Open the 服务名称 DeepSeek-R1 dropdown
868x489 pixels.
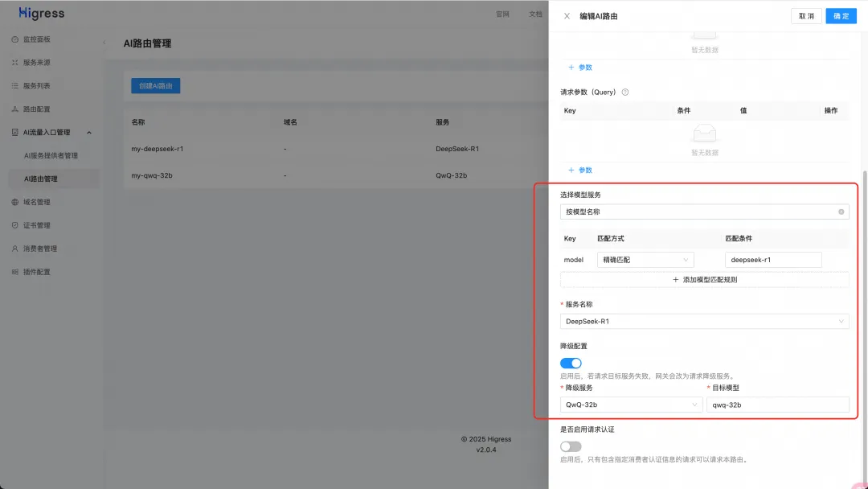[x=703, y=322]
